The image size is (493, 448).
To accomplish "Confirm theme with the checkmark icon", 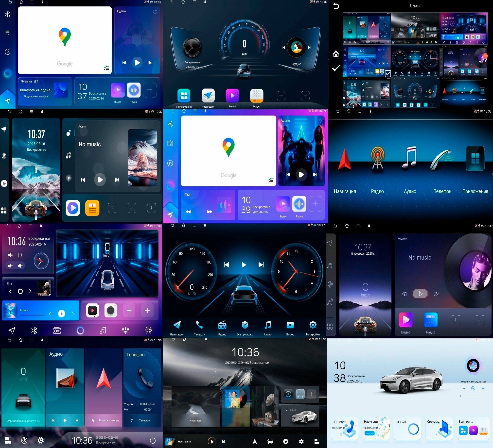I will [x=336, y=68].
